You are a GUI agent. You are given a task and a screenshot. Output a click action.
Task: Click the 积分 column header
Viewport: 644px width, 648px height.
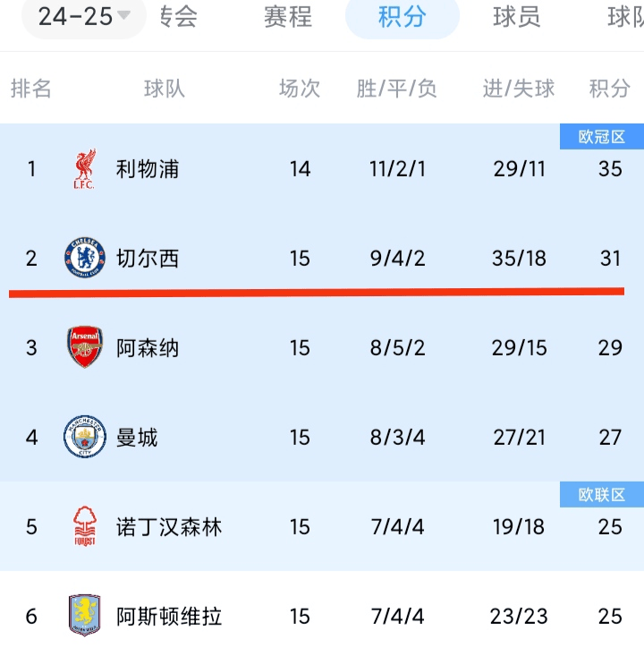[x=609, y=89]
